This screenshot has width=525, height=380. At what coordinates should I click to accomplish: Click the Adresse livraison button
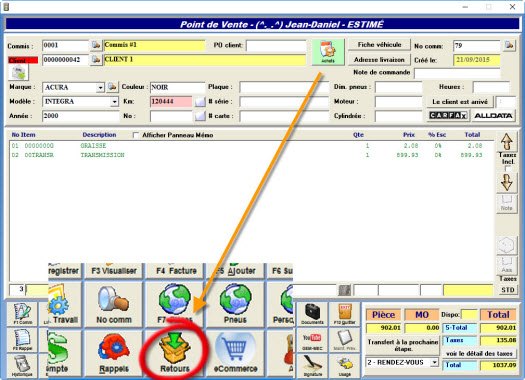[379, 60]
